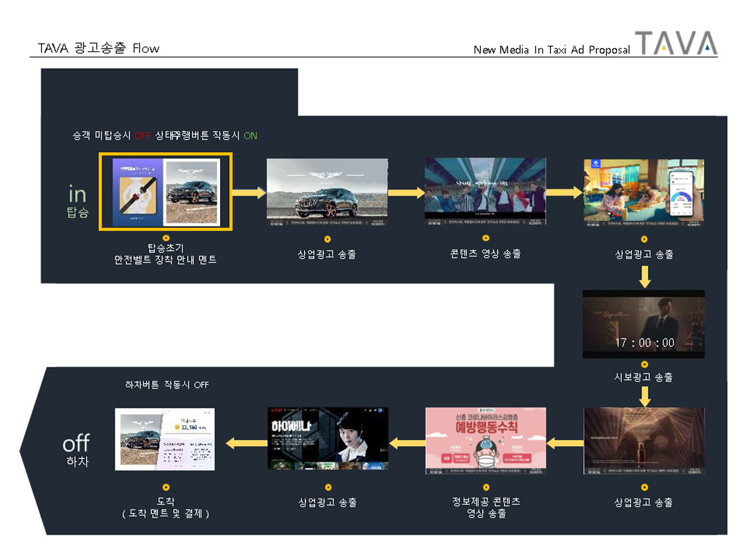This screenshot has width=747, height=560.
Task: Click the green 'in 탑승' label
Action: pyautogui.click(x=78, y=201)
